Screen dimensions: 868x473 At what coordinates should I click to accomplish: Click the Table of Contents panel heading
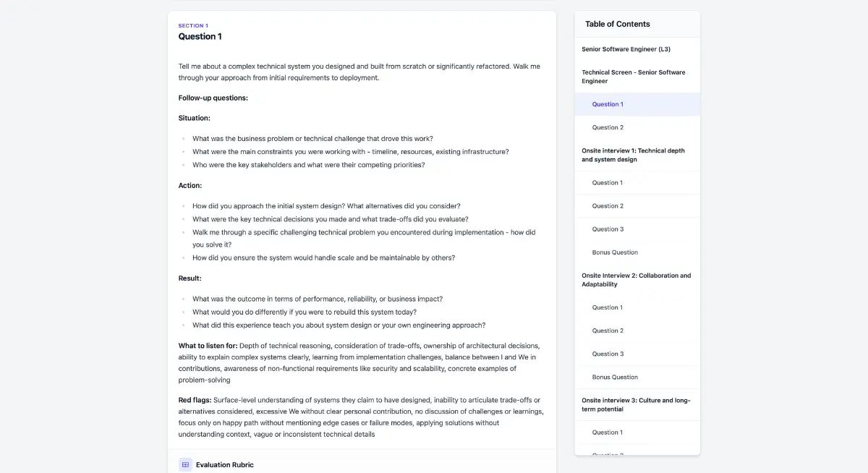(x=617, y=24)
